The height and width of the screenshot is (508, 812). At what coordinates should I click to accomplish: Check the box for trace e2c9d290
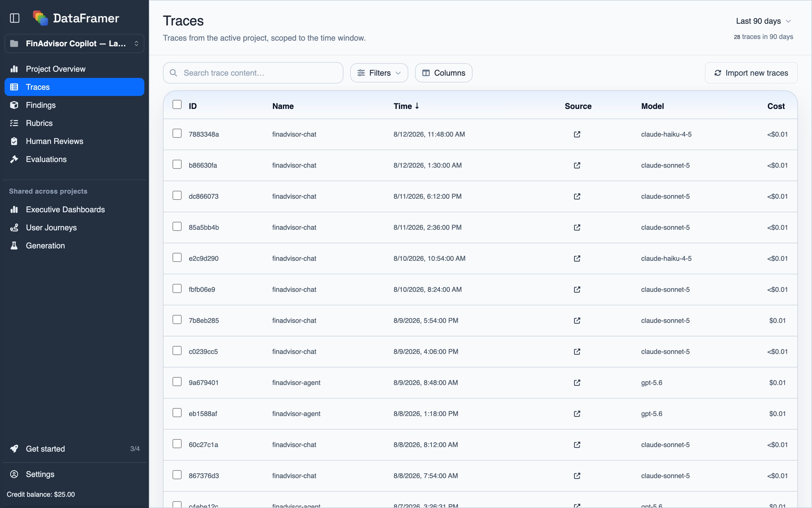(x=177, y=257)
